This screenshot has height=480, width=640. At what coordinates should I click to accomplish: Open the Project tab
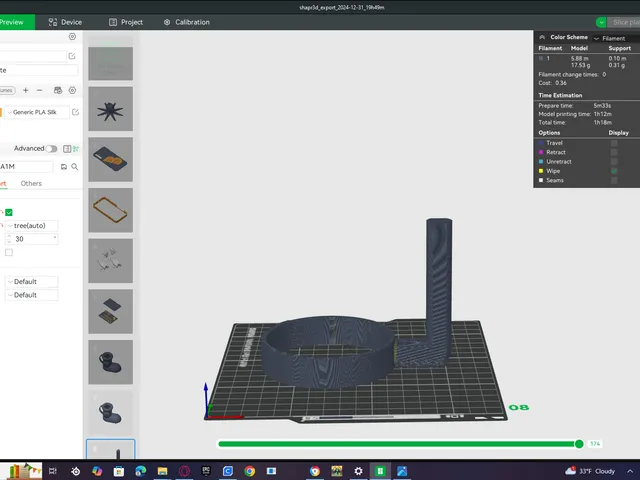[x=126, y=22]
